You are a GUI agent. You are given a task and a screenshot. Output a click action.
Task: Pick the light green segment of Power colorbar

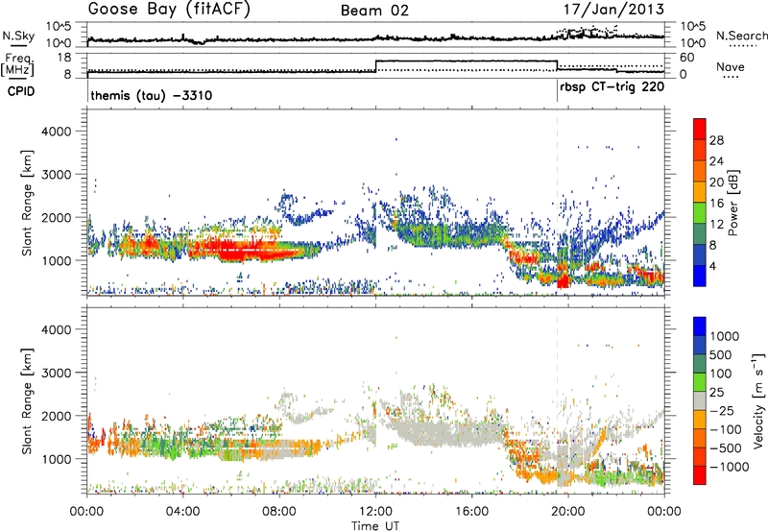[x=700, y=213]
